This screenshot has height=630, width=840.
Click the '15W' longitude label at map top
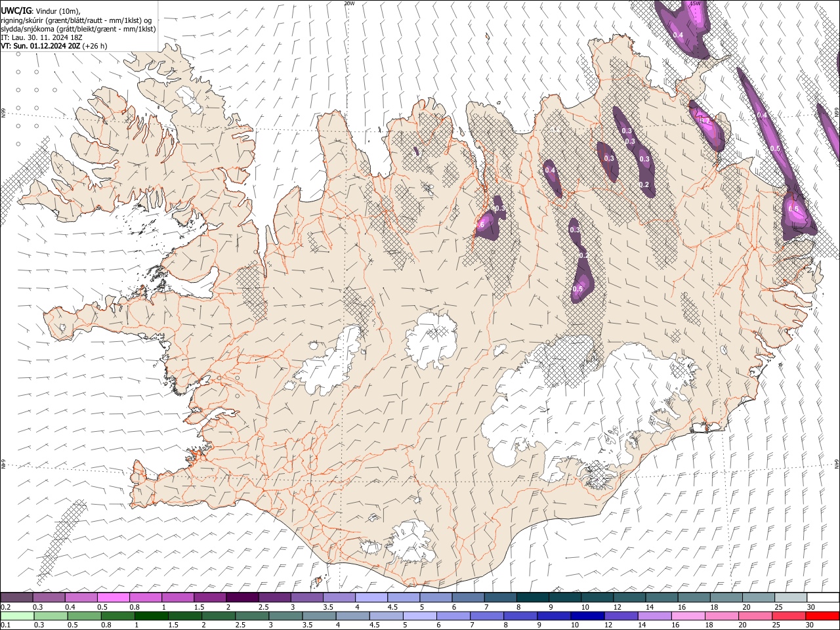click(x=696, y=3)
